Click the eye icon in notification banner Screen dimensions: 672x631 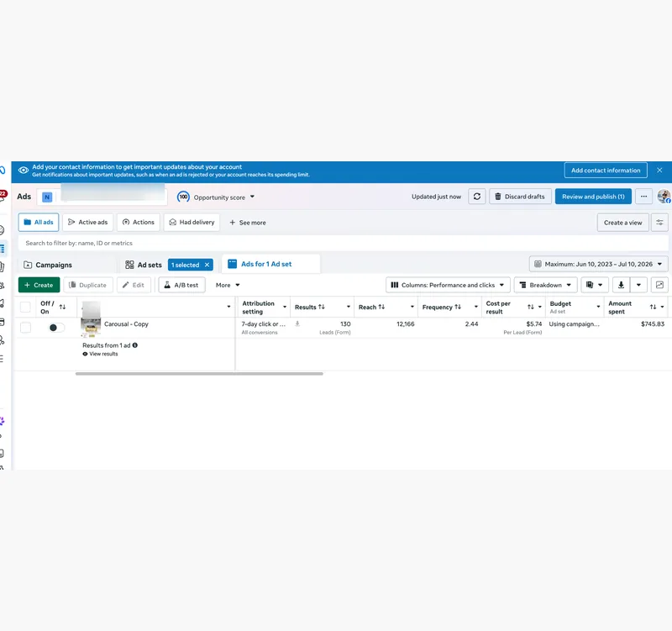(x=24, y=171)
